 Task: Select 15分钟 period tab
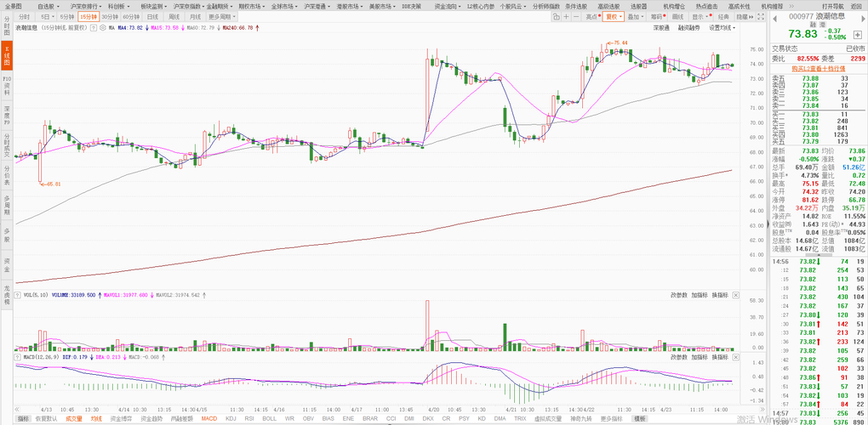coord(89,17)
